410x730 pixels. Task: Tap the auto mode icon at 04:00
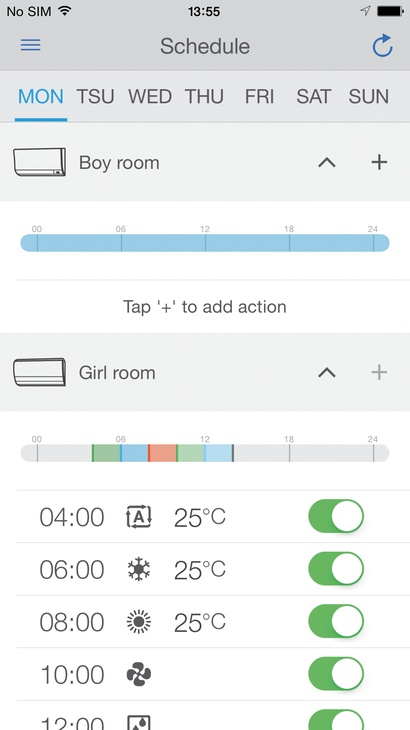[x=139, y=517]
